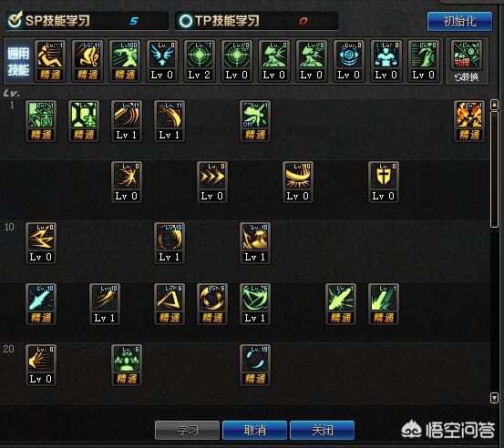Click the 关闭 close button

click(322, 430)
